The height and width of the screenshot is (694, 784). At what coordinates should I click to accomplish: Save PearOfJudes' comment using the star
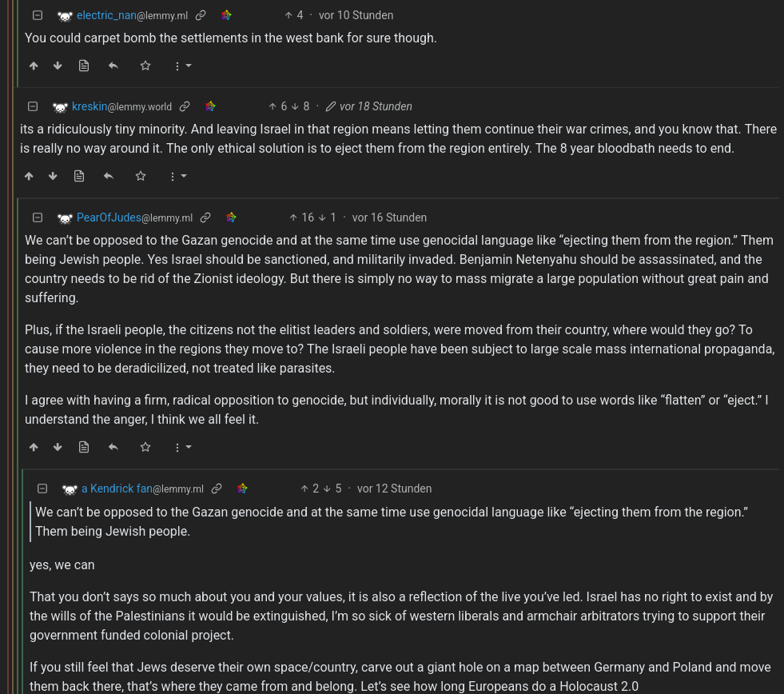(x=145, y=447)
